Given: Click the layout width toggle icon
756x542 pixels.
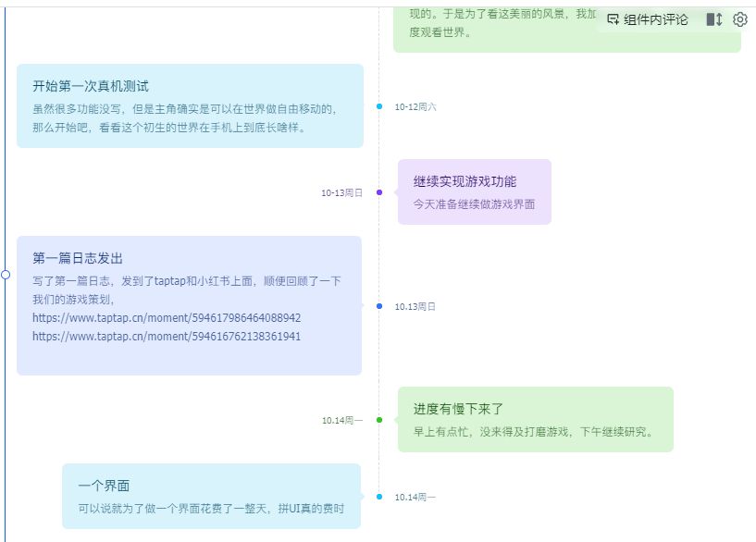Looking at the screenshot, I should click(x=714, y=19).
